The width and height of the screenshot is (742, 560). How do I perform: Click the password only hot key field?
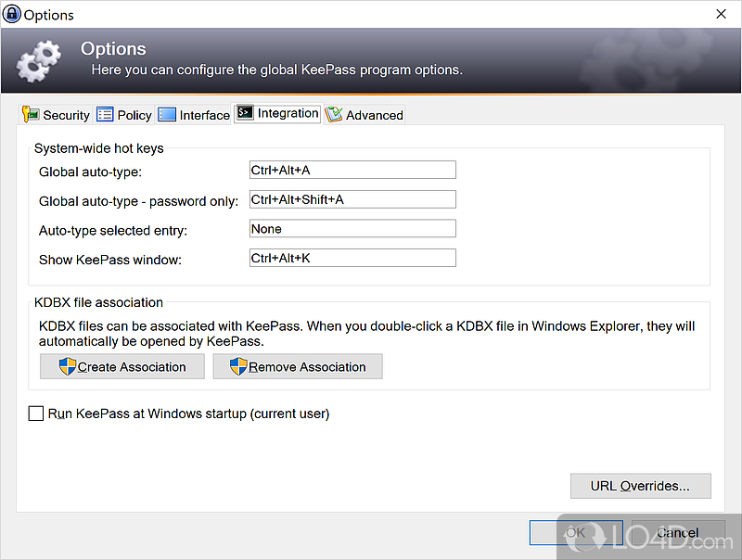tap(352, 199)
